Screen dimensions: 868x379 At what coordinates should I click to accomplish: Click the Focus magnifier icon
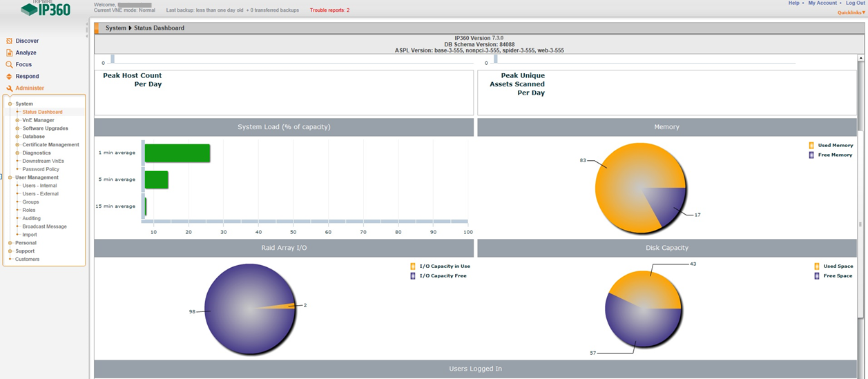(x=9, y=64)
